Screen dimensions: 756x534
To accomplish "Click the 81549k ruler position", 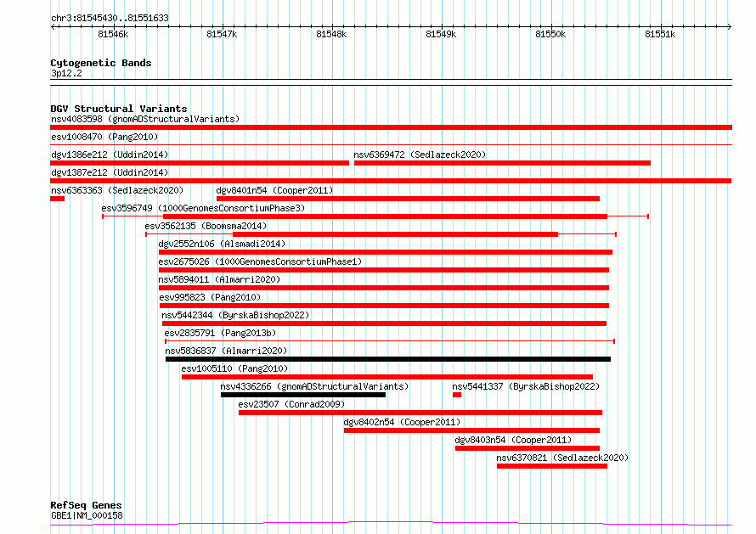I will 441,34.
